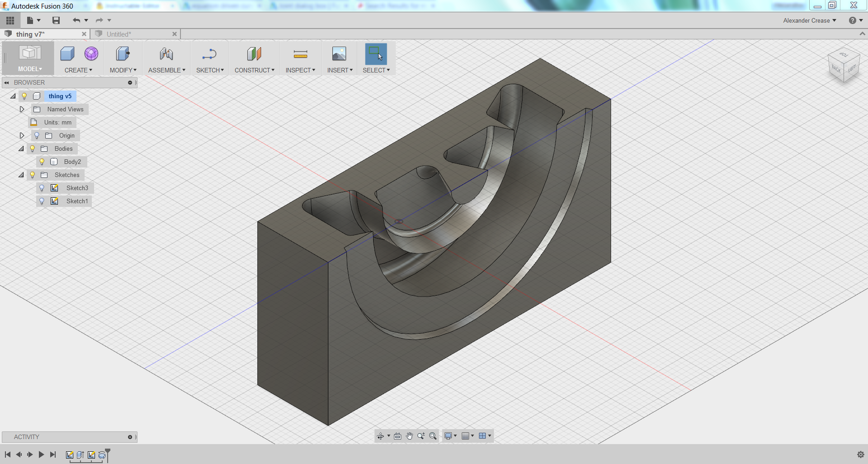Screen dimensions: 868x464
Task: Play the timeline
Action: (x=41, y=454)
